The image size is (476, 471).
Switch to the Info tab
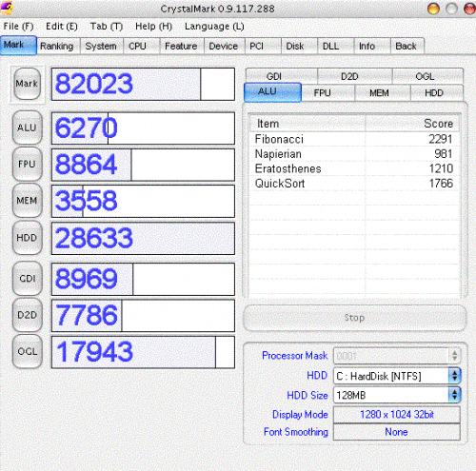pyautogui.click(x=372, y=47)
